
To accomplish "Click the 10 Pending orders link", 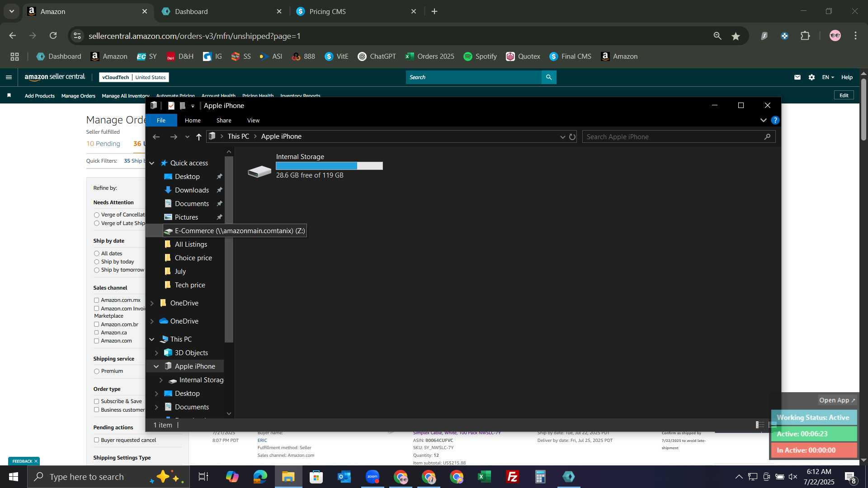I will coord(103,144).
